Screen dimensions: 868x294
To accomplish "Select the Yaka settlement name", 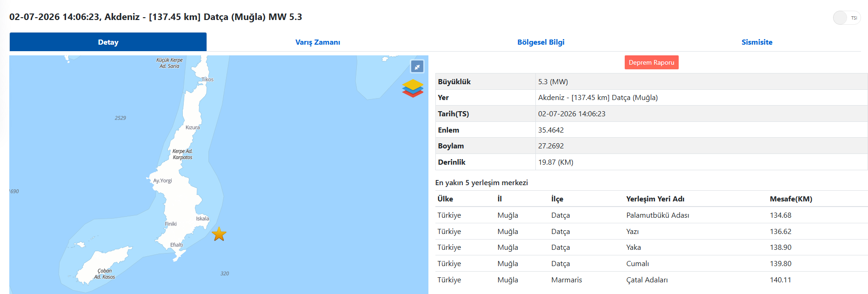I will (634, 247).
